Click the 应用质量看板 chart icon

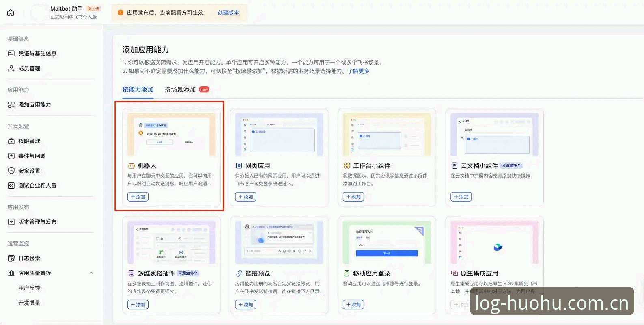[x=11, y=273]
